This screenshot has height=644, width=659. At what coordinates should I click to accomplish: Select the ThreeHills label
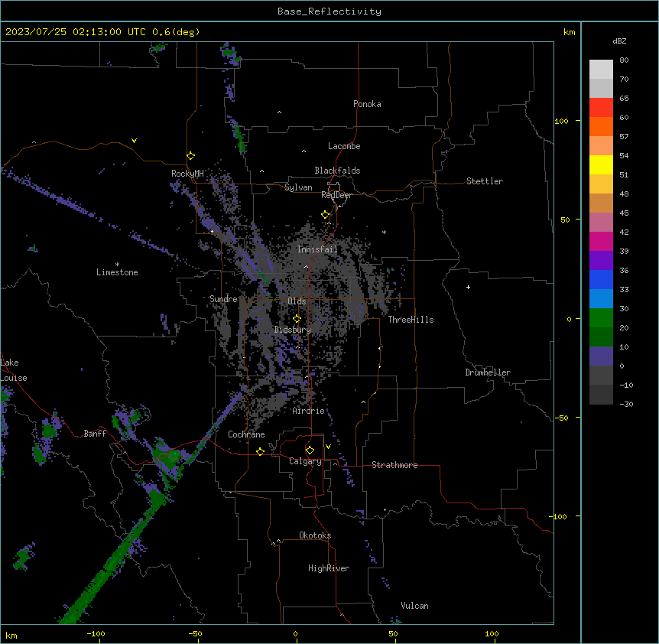pyautogui.click(x=411, y=320)
